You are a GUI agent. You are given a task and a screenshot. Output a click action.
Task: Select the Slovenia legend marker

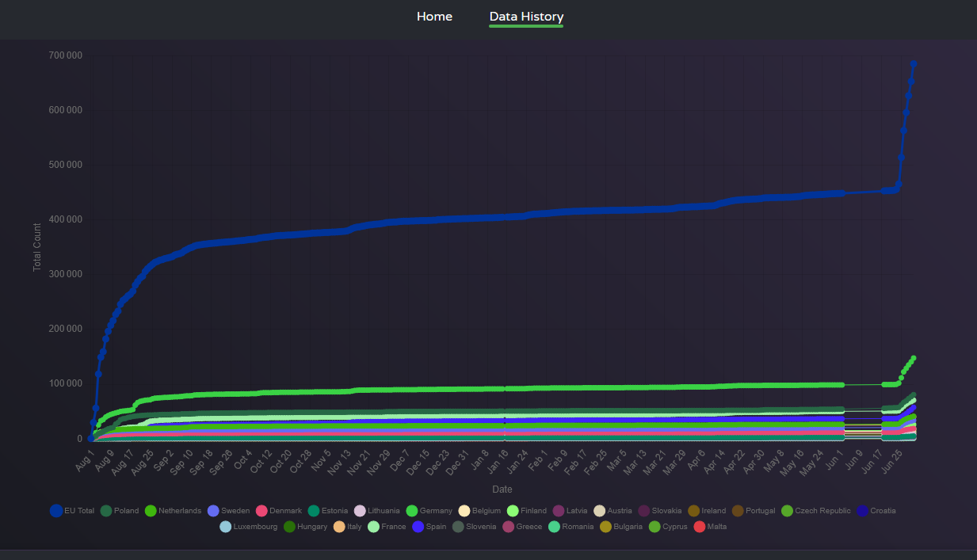[458, 527]
